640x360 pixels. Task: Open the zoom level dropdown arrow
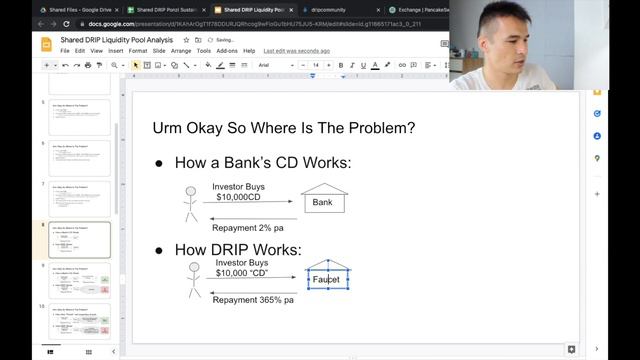coord(123,65)
